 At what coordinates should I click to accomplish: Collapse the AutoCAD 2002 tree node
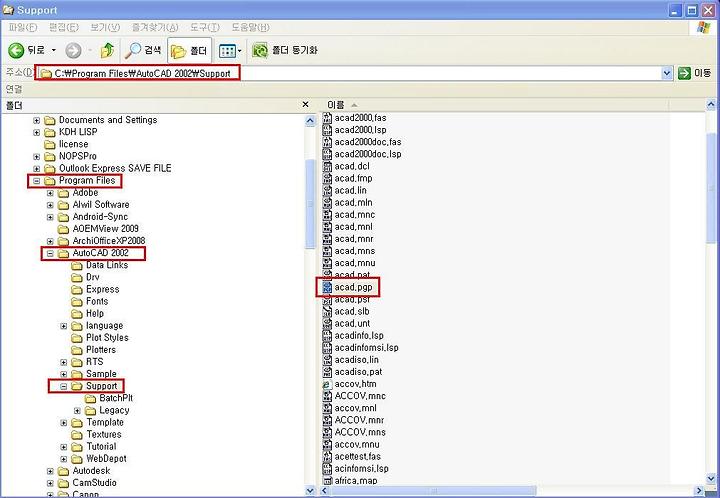[x=50, y=253]
